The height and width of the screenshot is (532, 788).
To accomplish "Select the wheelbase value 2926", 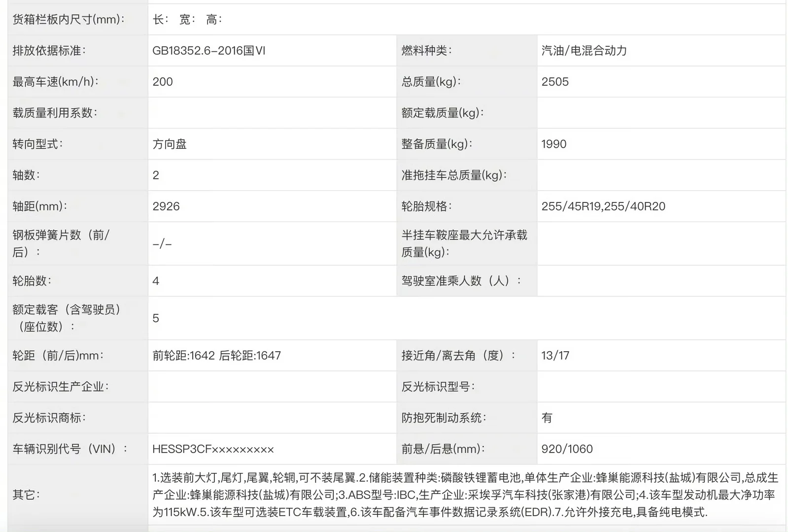I will coord(166,206).
